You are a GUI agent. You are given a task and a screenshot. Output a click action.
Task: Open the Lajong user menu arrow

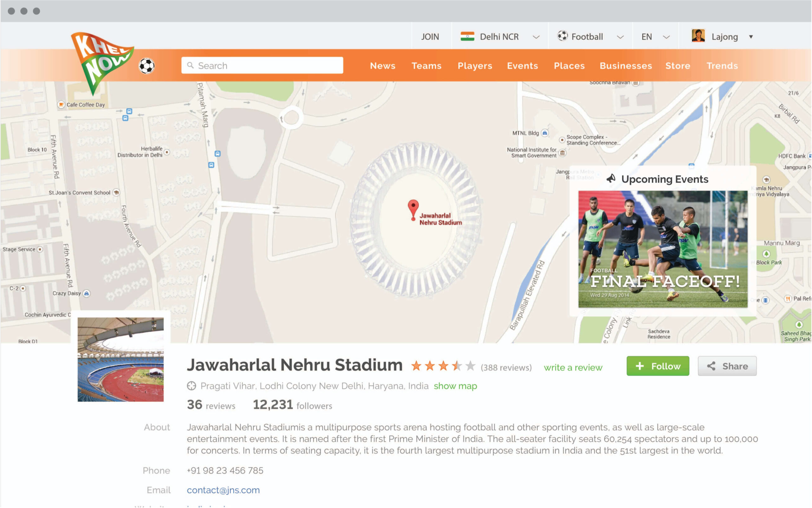click(751, 36)
